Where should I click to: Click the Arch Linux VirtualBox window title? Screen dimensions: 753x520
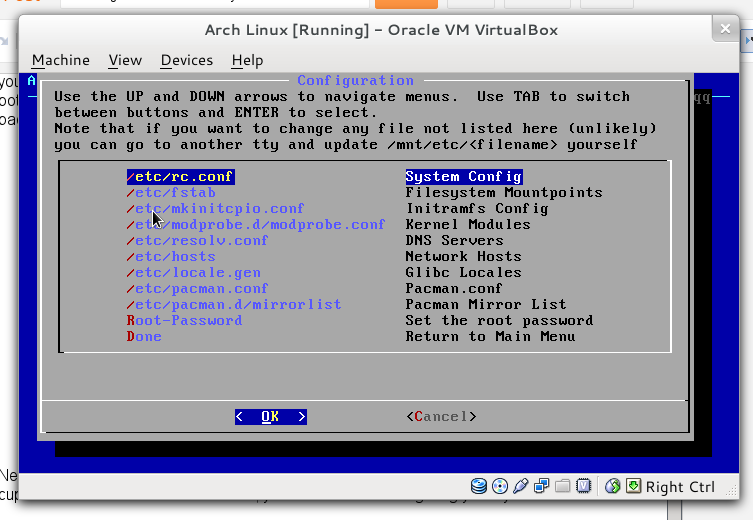pyautogui.click(x=381, y=30)
